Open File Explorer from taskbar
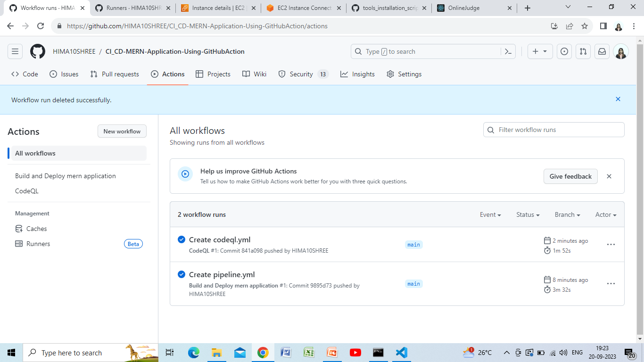Image resolution: width=644 pixels, height=362 pixels. click(x=216, y=353)
